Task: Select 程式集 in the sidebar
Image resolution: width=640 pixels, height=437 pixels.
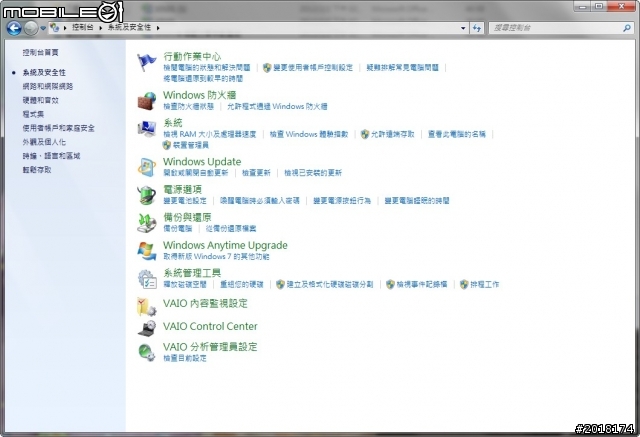Action: tap(33, 114)
